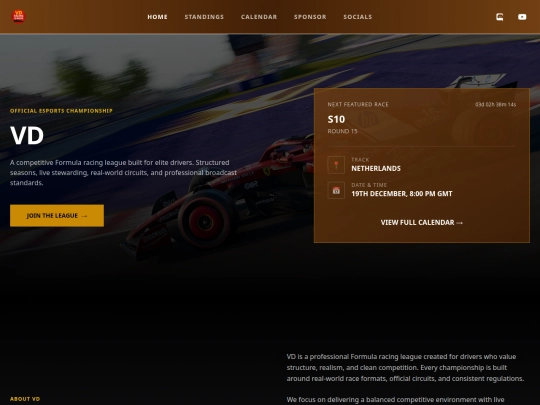Click the Join the League button
540x405 pixels.
pos(57,216)
